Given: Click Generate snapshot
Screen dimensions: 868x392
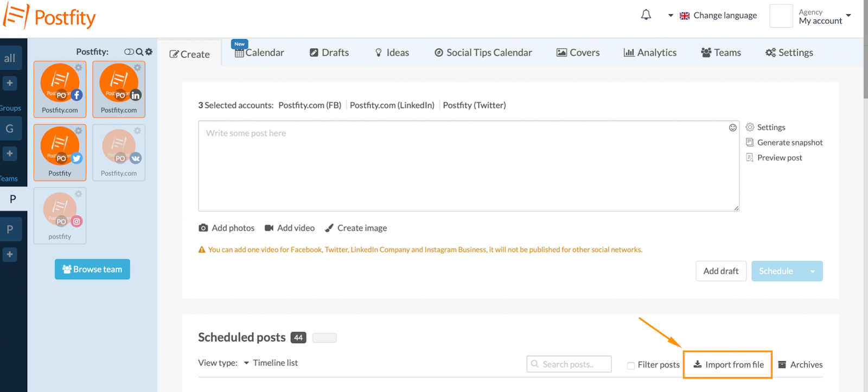Looking at the screenshot, I should click(784, 143).
